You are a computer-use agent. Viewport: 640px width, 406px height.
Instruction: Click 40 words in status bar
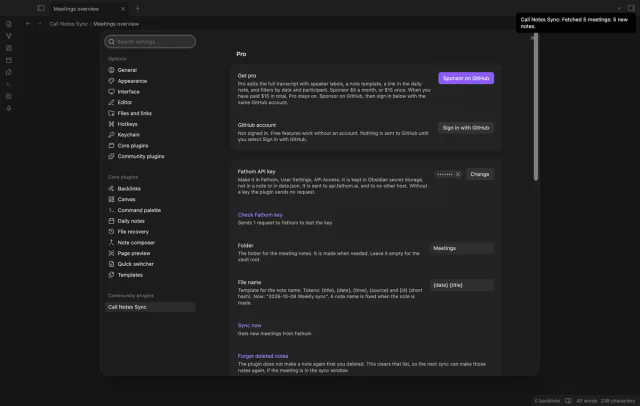(587, 401)
